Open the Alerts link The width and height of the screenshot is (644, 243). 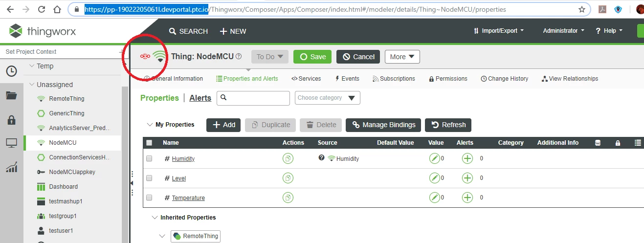point(200,98)
